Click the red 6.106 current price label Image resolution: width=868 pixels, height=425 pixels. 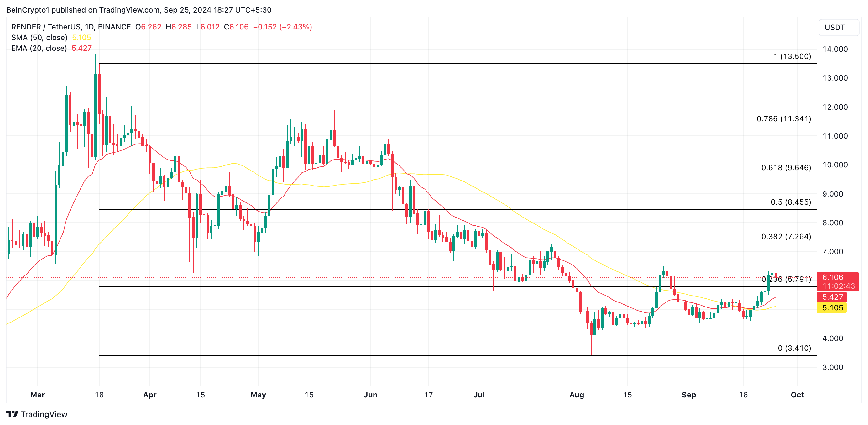(833, 277)
